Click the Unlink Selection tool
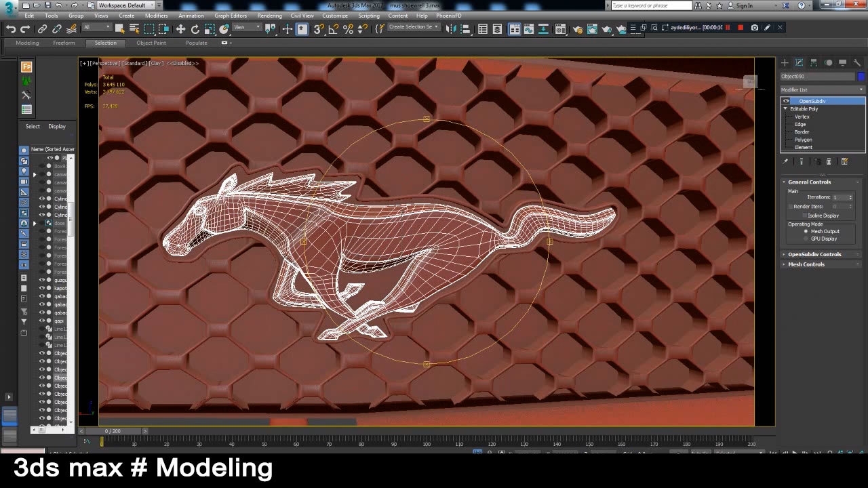868x488 pixels. point(57,29)
